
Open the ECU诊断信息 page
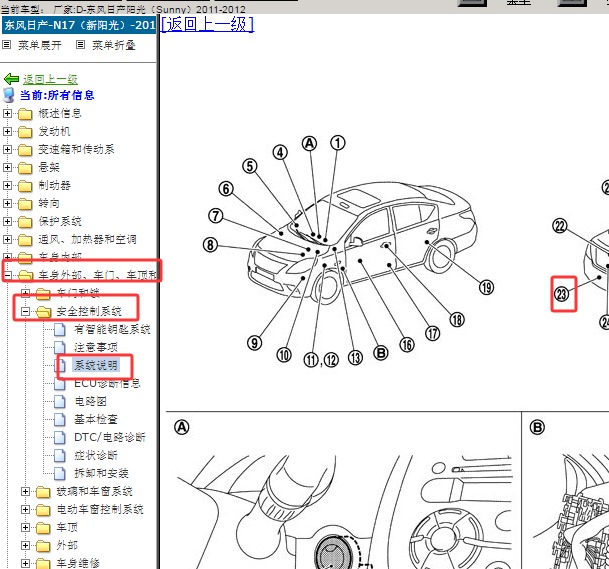[108, 383]
